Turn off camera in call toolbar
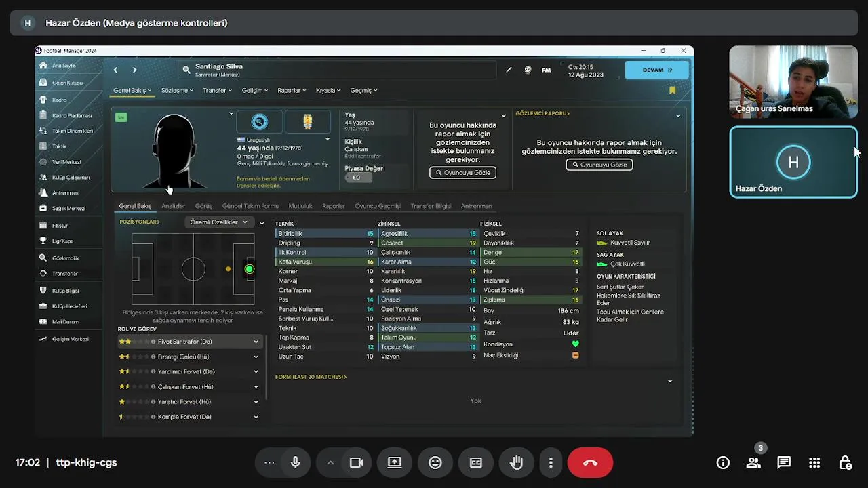Viewport: 868px width, 488px height. [357, 463]
